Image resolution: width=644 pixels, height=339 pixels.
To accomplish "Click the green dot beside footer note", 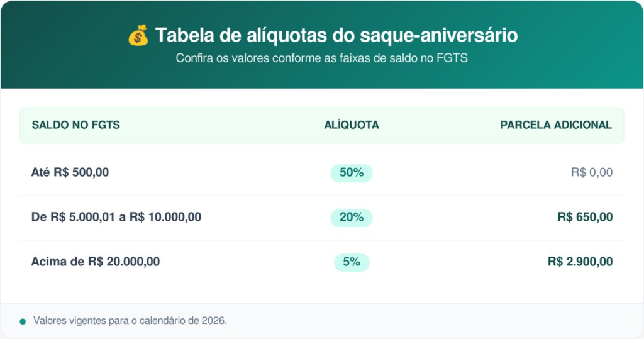I will [23, 321].
